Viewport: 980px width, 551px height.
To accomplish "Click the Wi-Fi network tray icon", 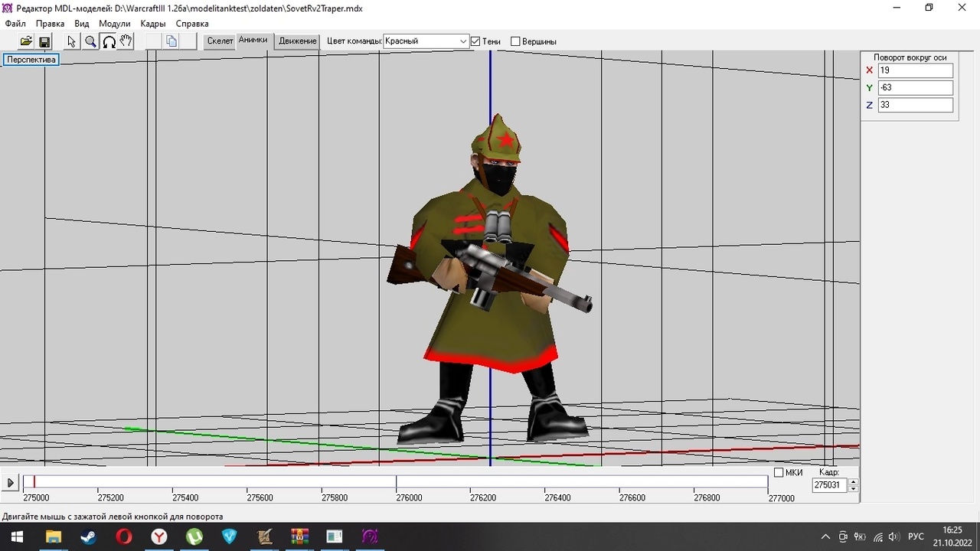I will 877,536.
